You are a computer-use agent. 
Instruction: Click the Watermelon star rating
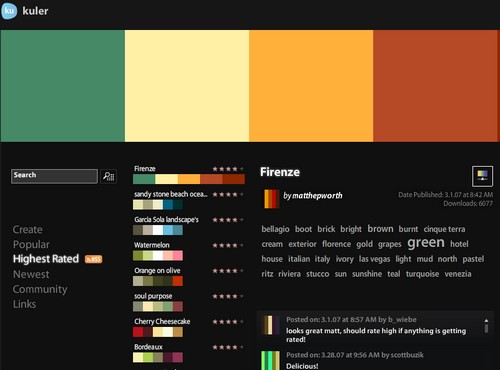click(x=228, y=245)
